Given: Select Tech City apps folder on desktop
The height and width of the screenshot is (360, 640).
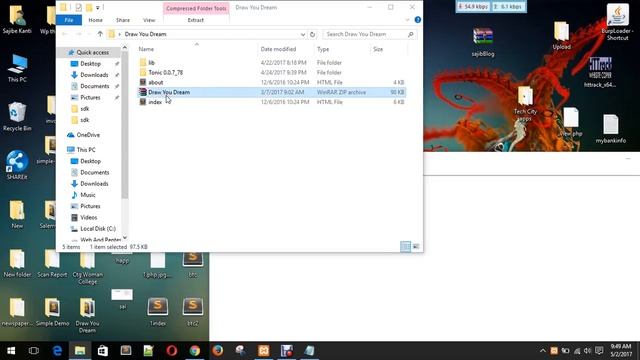Looking at the screenshot, I should (x=525, y=104).
